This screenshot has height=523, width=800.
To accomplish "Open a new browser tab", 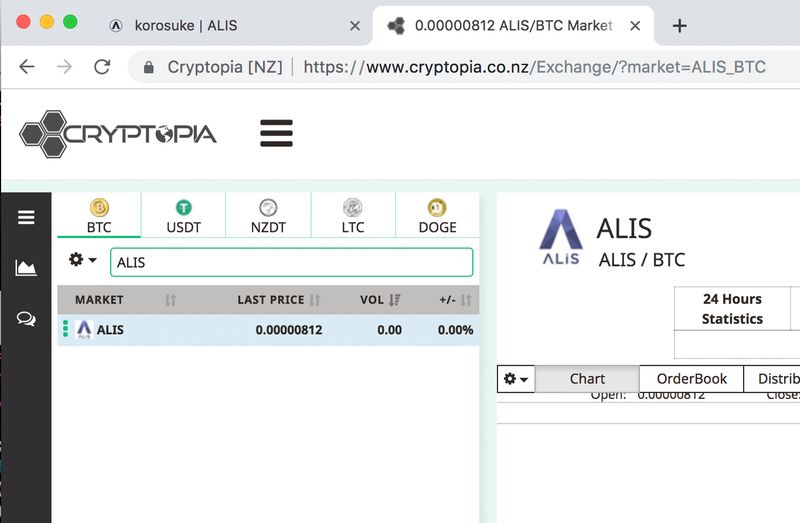I will [x=679, y=26].
